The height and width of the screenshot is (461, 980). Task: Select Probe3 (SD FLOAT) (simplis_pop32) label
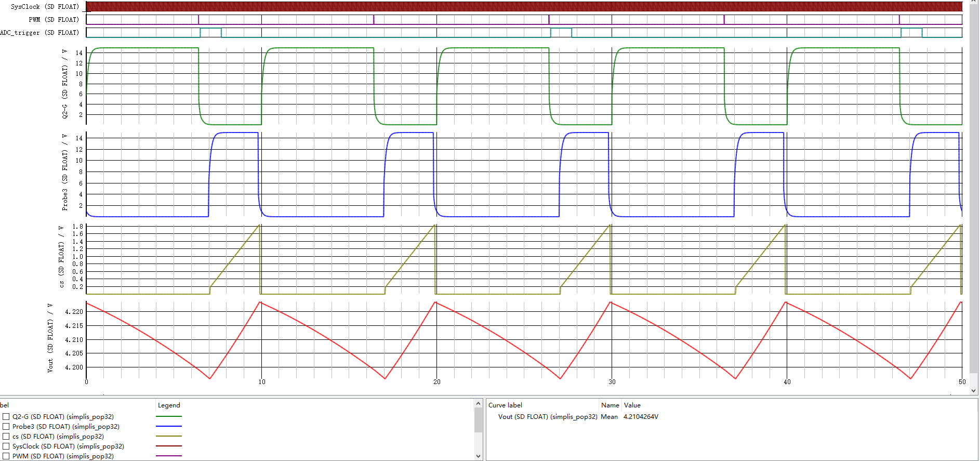tap(66, 427)
